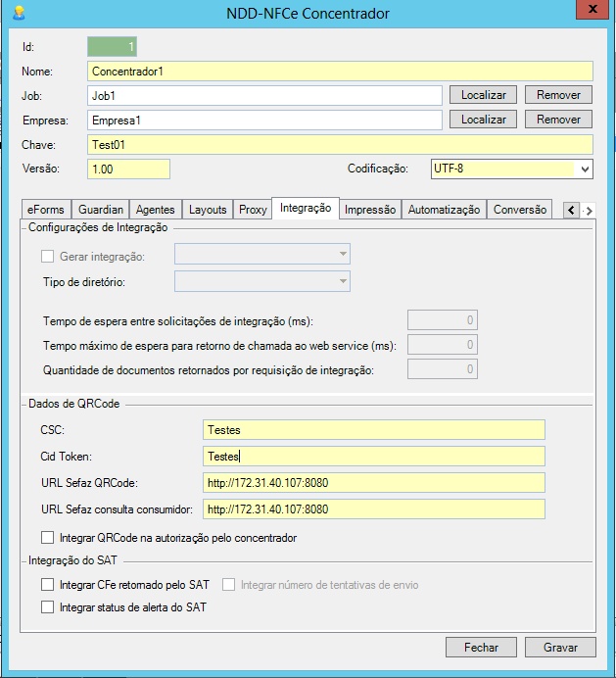Click the Fechar button

coord(481,648)
